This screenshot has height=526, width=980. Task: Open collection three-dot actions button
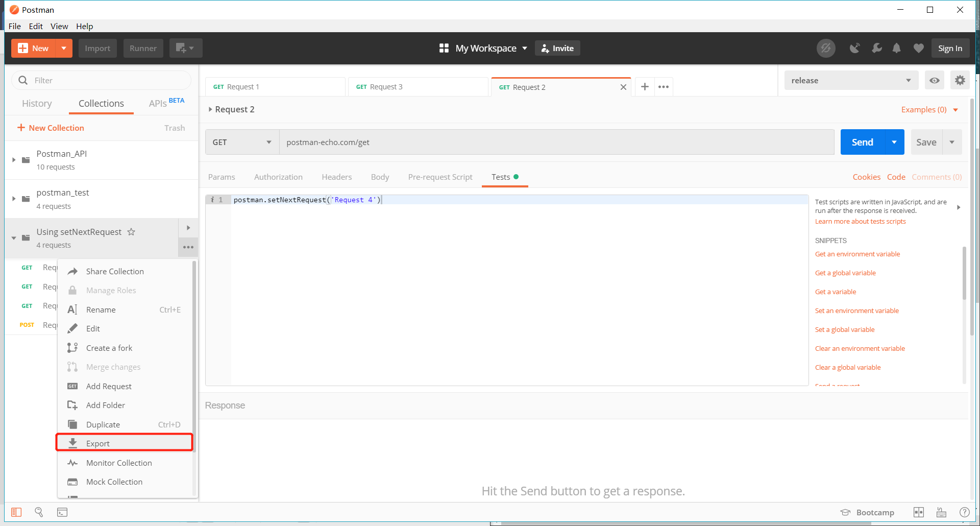coord(188,247)
